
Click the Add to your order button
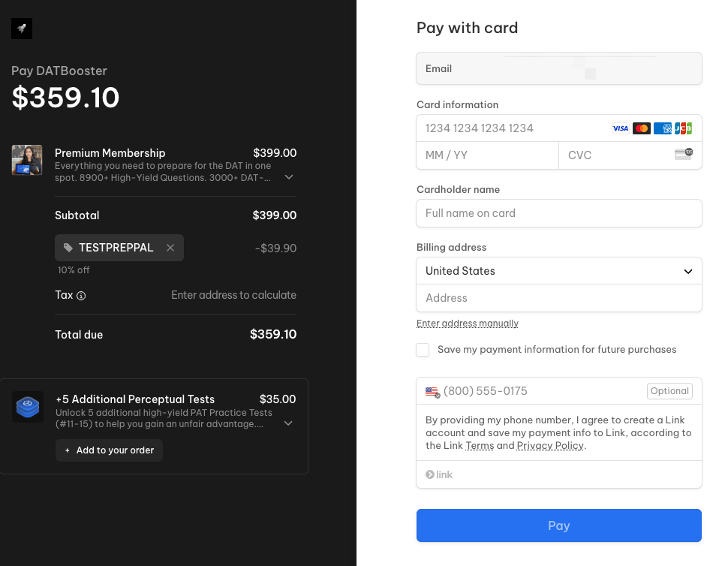[109, 450]
